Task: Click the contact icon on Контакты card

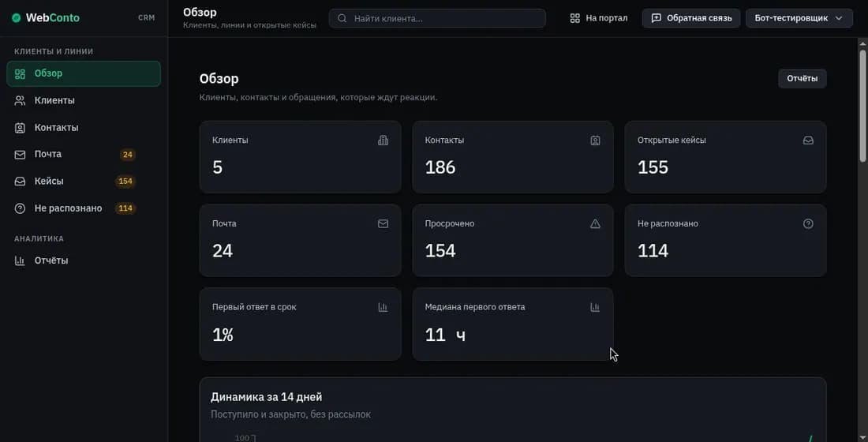Action: 595,140
